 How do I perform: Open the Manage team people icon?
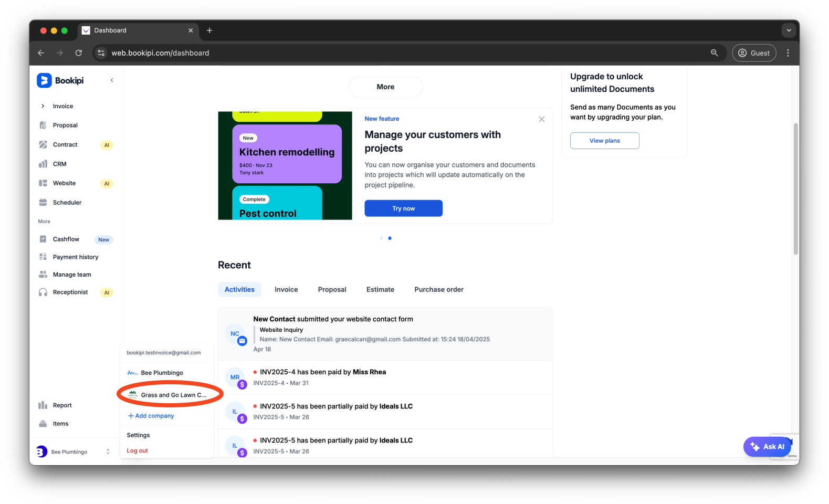pos(43,275)
